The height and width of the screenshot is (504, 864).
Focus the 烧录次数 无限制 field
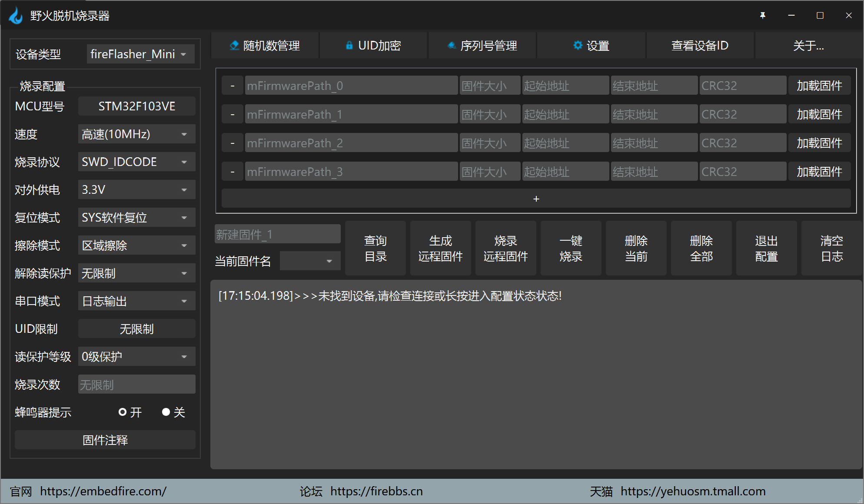tap(136, 384)
